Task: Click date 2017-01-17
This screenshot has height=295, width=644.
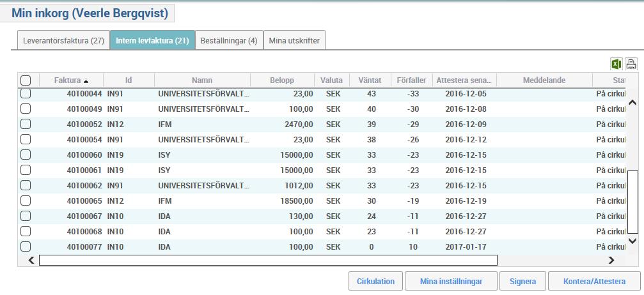Action: click(x=466, y=247)
